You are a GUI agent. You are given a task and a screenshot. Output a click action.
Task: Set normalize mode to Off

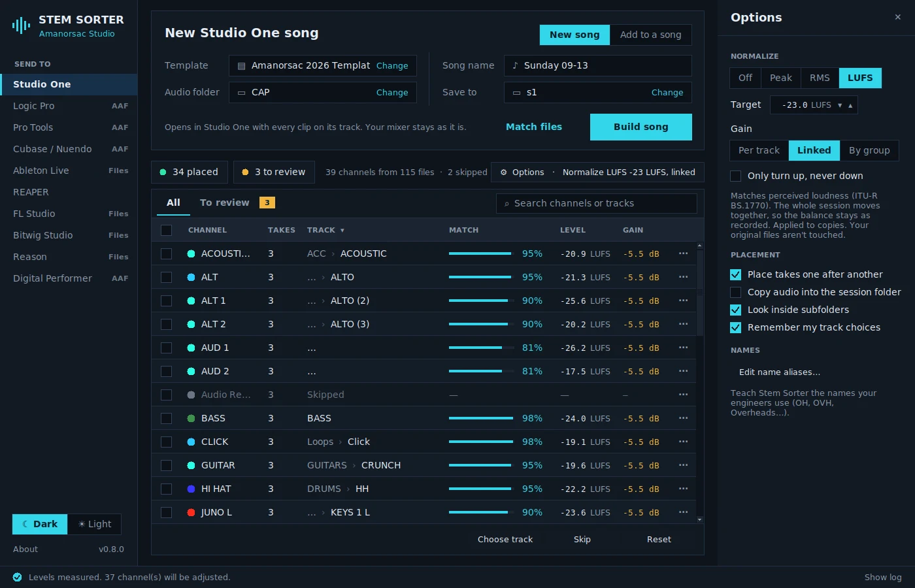[745, 78]
